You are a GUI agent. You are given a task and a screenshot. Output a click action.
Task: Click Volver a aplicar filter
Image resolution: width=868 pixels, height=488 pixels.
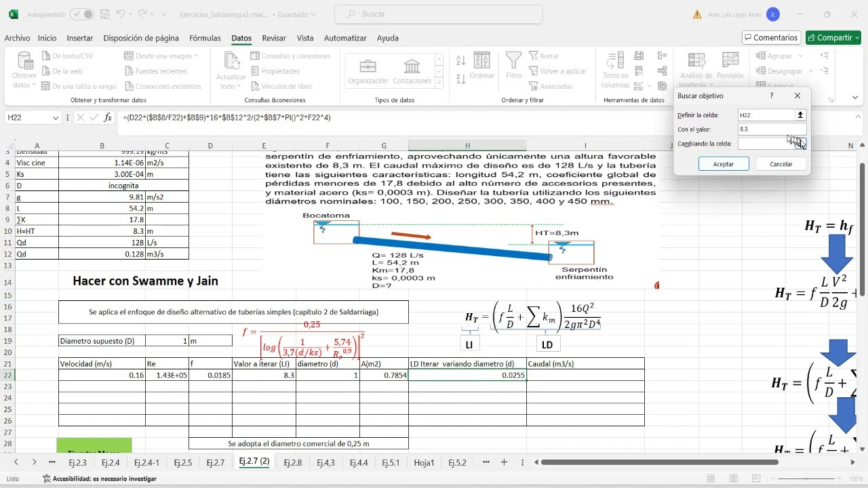(x=557, y=71)
